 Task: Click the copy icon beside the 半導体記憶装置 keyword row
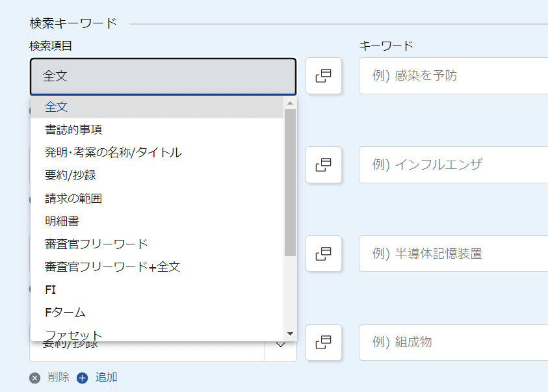click(324, 254)
